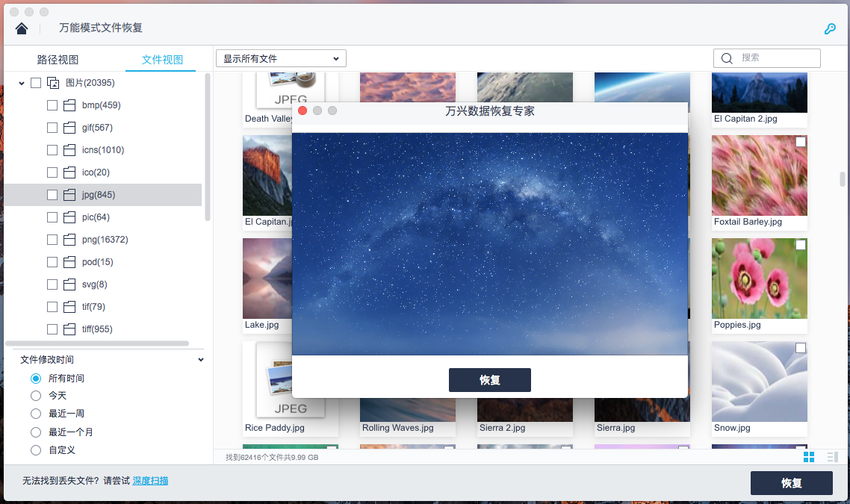The width and height of the screenshot is (850, 504).
Task: Open the Poppies.jpg thumbnail
Action: (759, 279)
